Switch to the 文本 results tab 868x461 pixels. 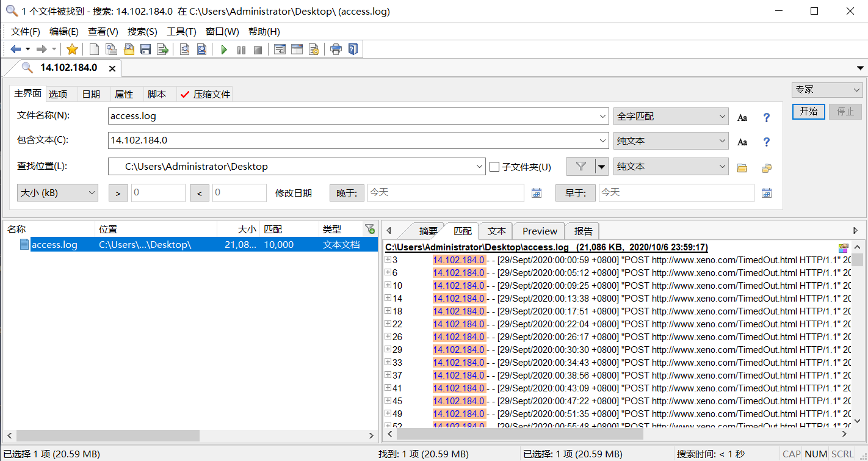tap(496, 231)
